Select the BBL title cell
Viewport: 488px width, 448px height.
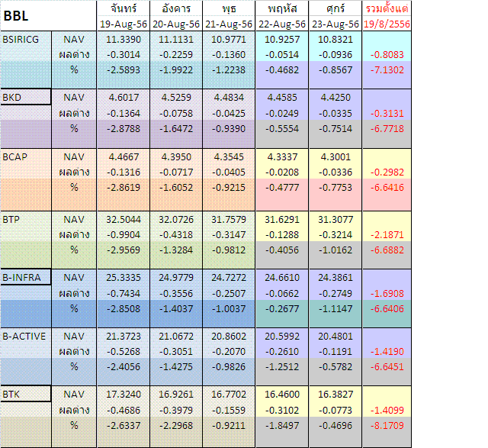tap(48, 15)
